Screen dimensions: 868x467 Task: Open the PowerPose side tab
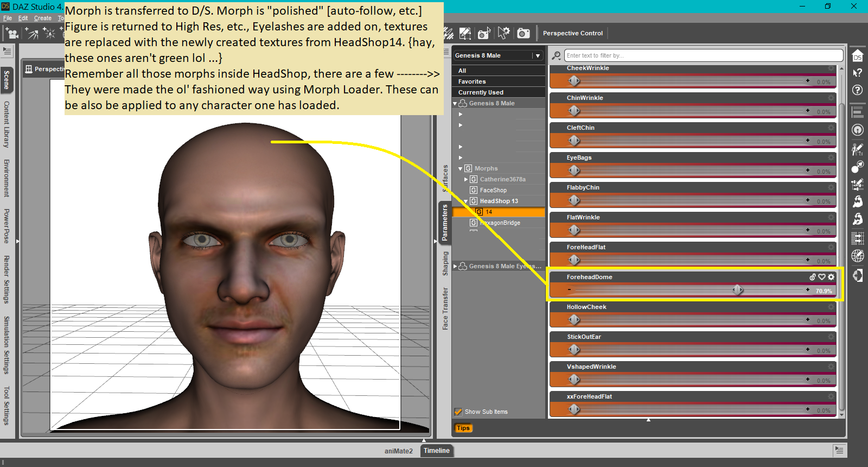click(x=7, y=226)
